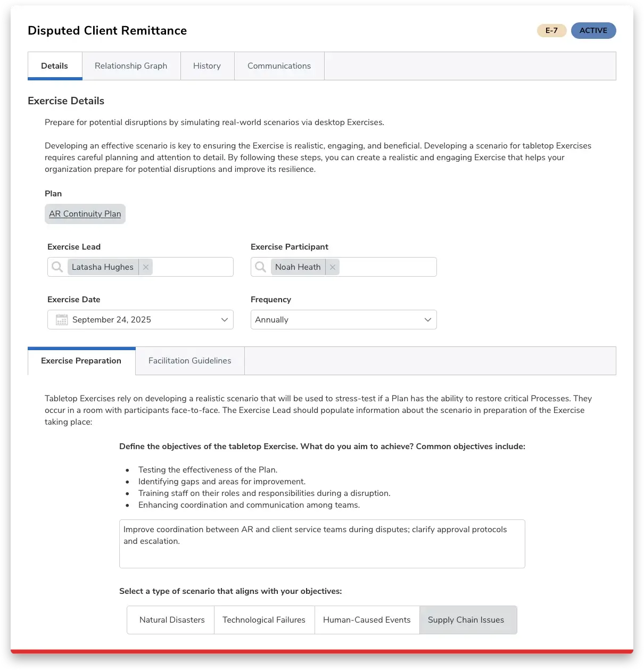Open the calendar icon for Exercise Date
The image size is (644, 670).
tap(61, 319)
